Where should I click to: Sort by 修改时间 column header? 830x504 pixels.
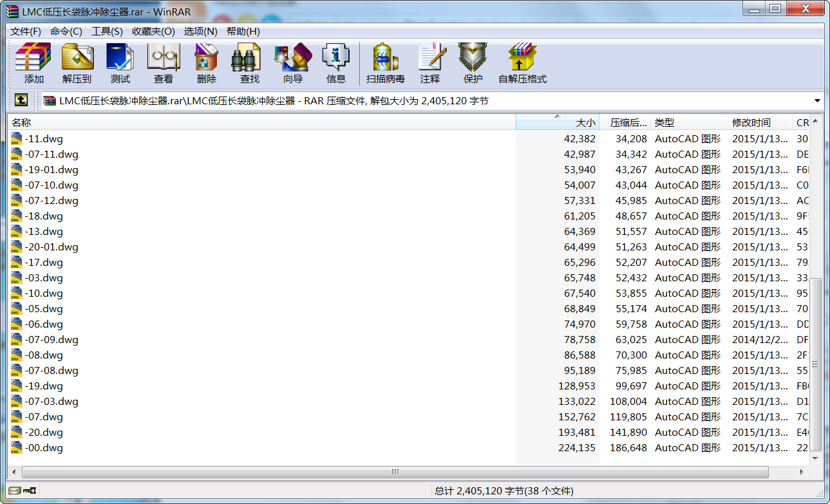pos(760,122)
